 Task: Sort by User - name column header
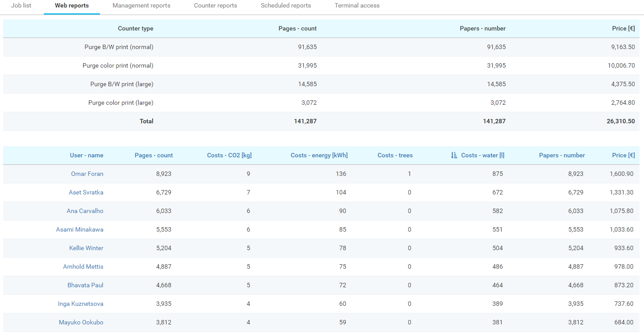pyautogui.click(x=86, y=155)
